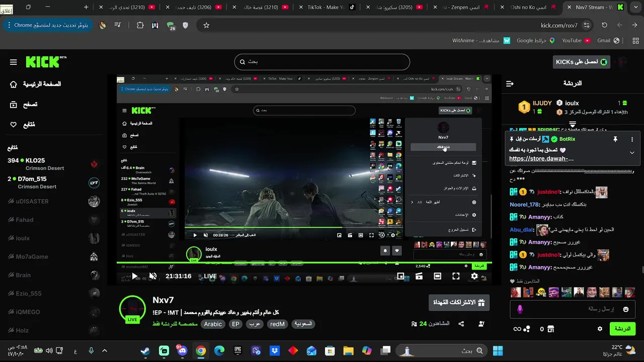Click the chat message input box
The height and width of the screenshot is (362, 644).
[573, 309]
